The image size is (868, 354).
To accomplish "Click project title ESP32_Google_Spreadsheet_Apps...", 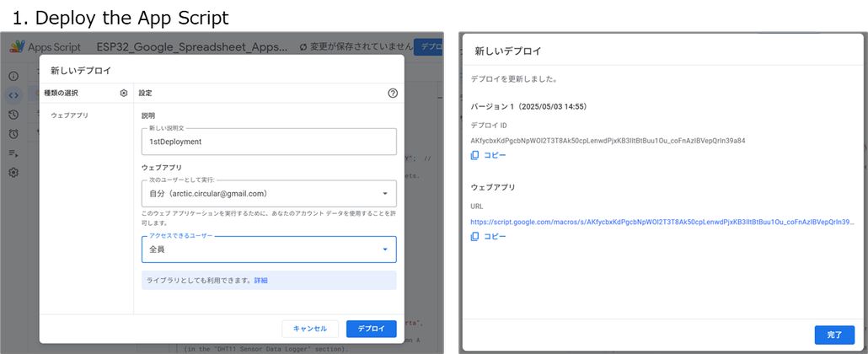I will pyautogui.click(x=192, y=47).
